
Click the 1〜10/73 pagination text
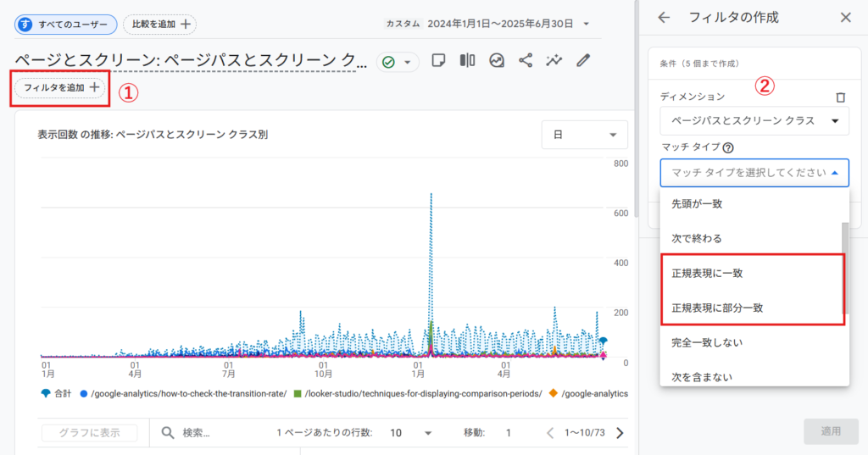(585, 433)
